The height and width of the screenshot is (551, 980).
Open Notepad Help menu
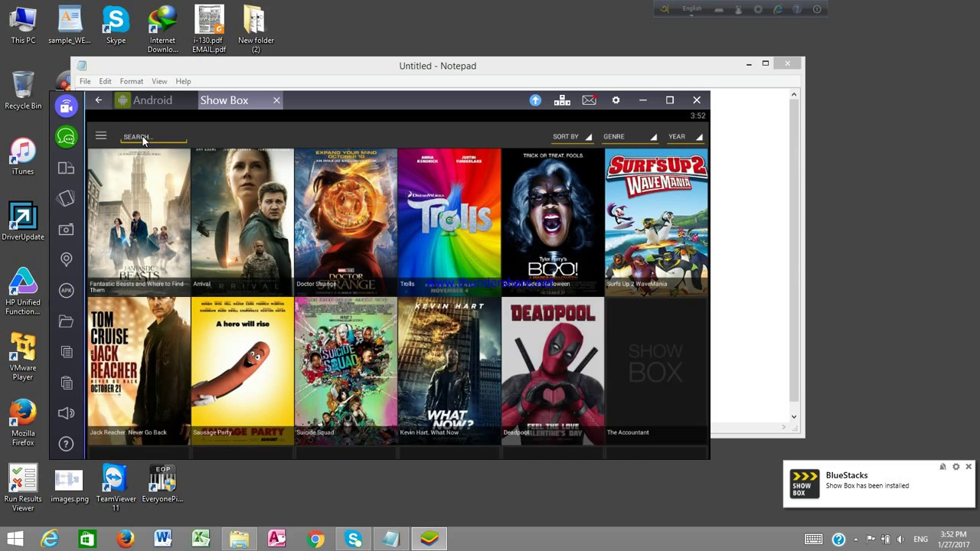[183, 81]
